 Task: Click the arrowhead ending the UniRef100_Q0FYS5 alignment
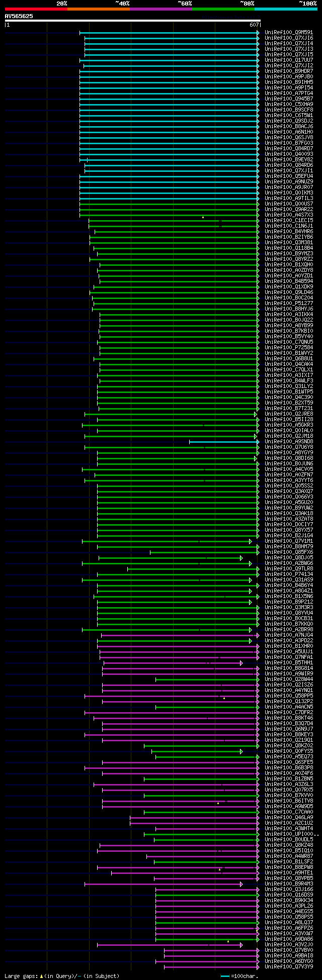(x=242, y=751)
